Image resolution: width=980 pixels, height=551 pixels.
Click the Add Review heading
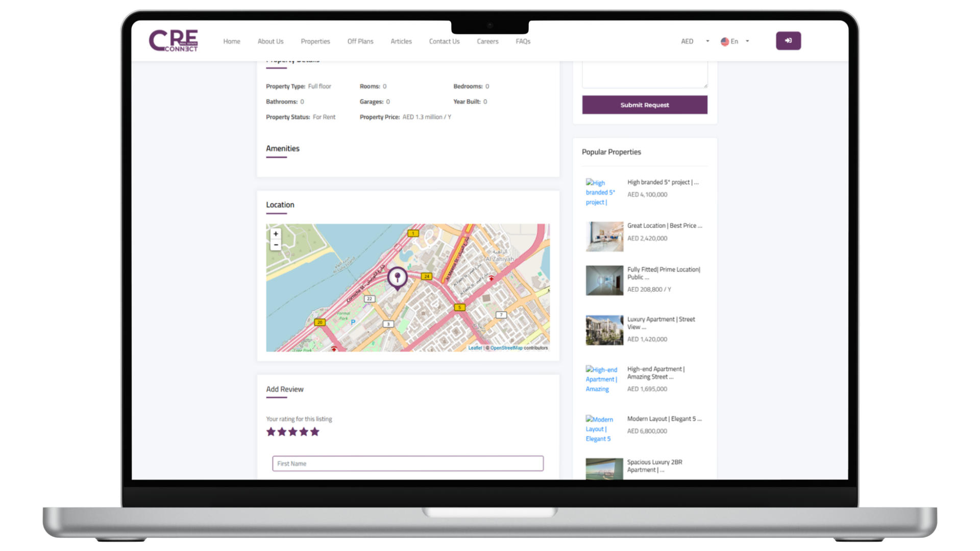click(285, 389)
